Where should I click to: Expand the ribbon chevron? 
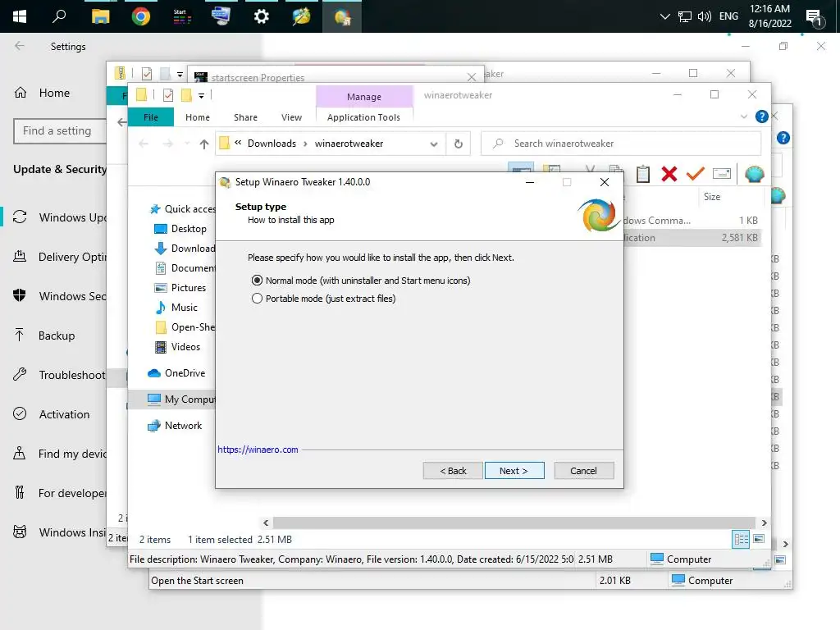coord(743,116)
